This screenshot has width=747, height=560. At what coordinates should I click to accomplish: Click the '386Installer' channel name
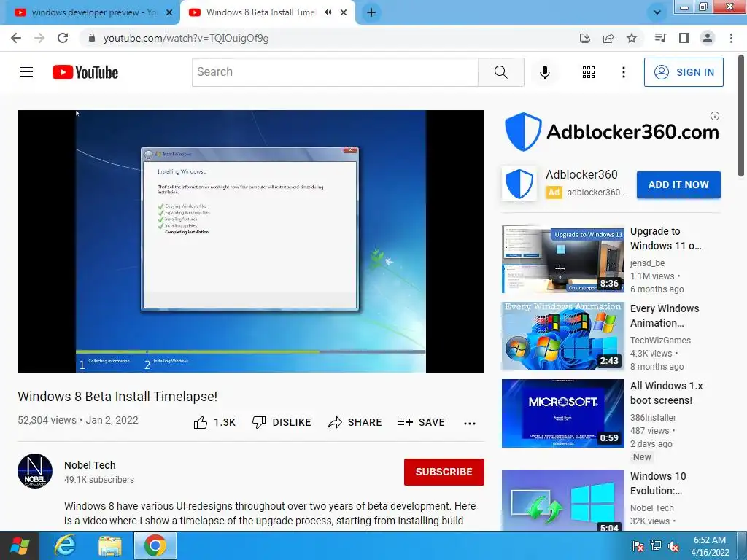(x=653, y=418)
